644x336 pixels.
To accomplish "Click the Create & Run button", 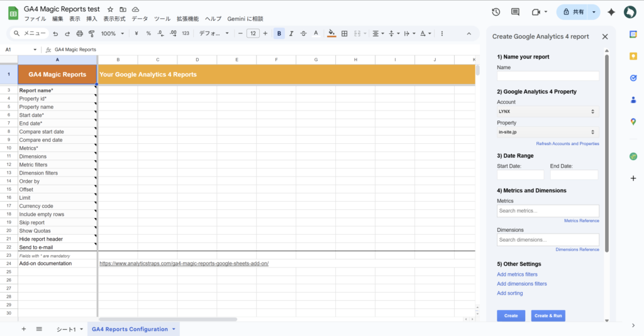I will click(x=548, y=315).
